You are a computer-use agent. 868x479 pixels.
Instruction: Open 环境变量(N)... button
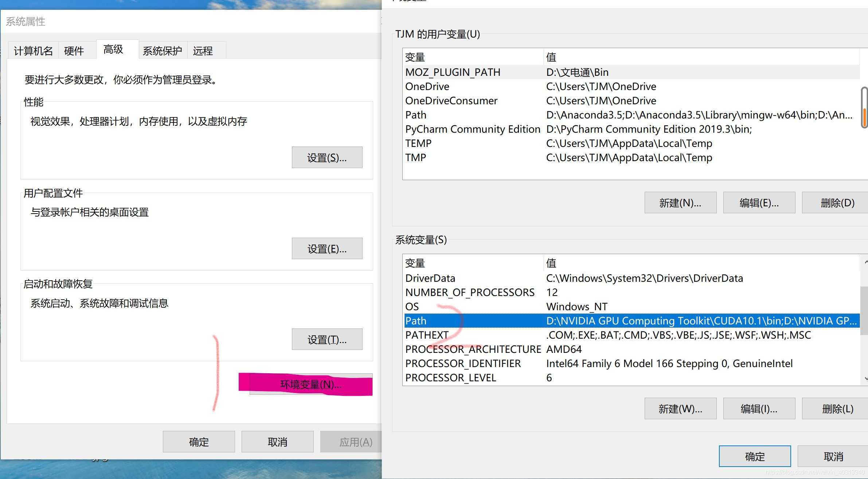pyautogui.click(x=311, y=384)
